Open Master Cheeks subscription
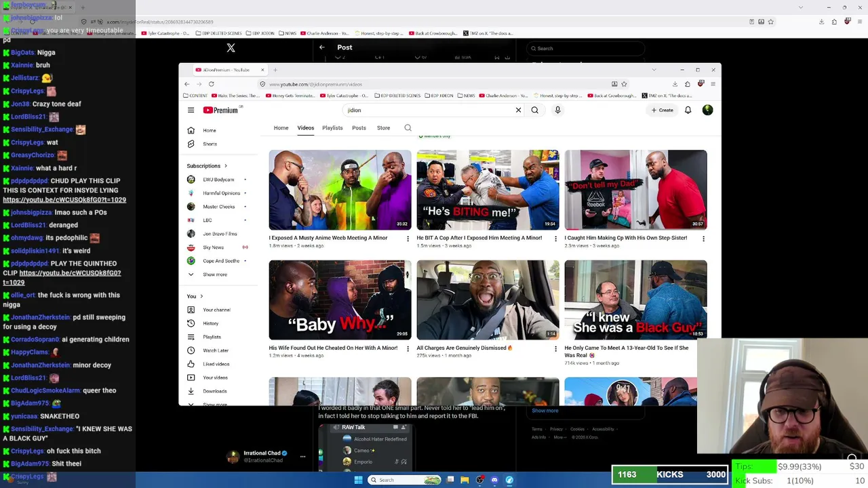Screen dimensions: 868x488 218,207
